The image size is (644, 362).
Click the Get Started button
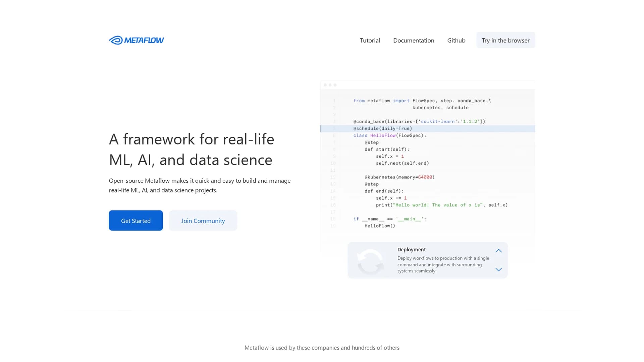click(136, 221)
